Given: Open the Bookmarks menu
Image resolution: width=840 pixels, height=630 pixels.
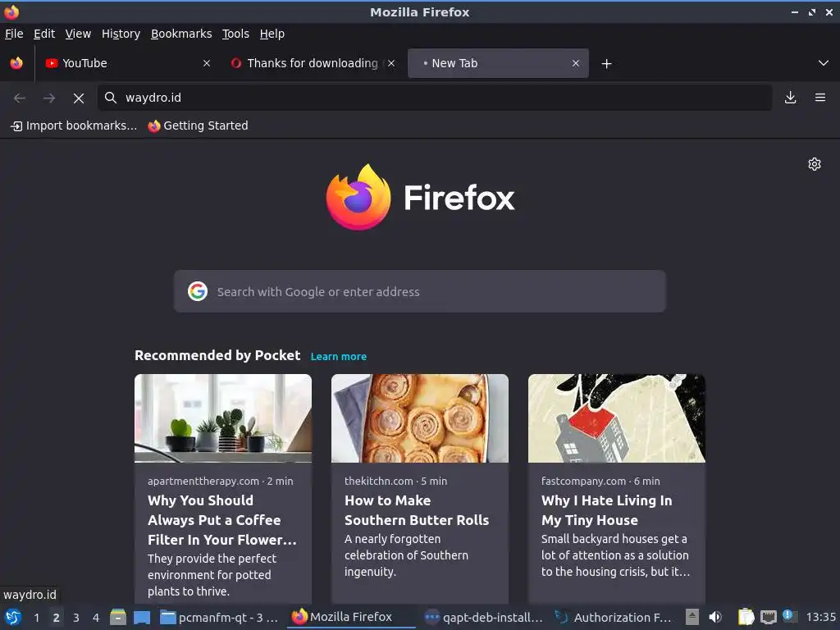Looking at the screenshot, I should [181, 34].
